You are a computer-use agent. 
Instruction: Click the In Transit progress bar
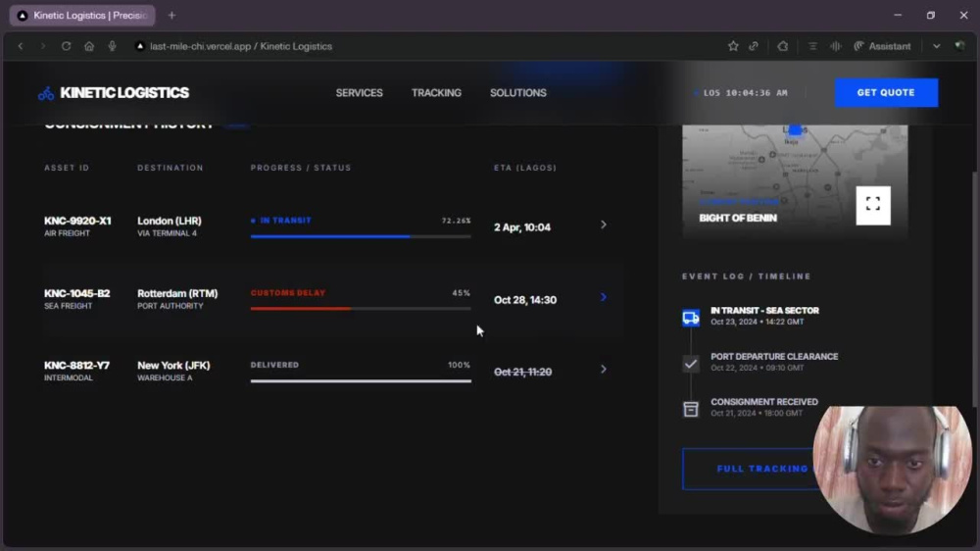click(361, 236)
